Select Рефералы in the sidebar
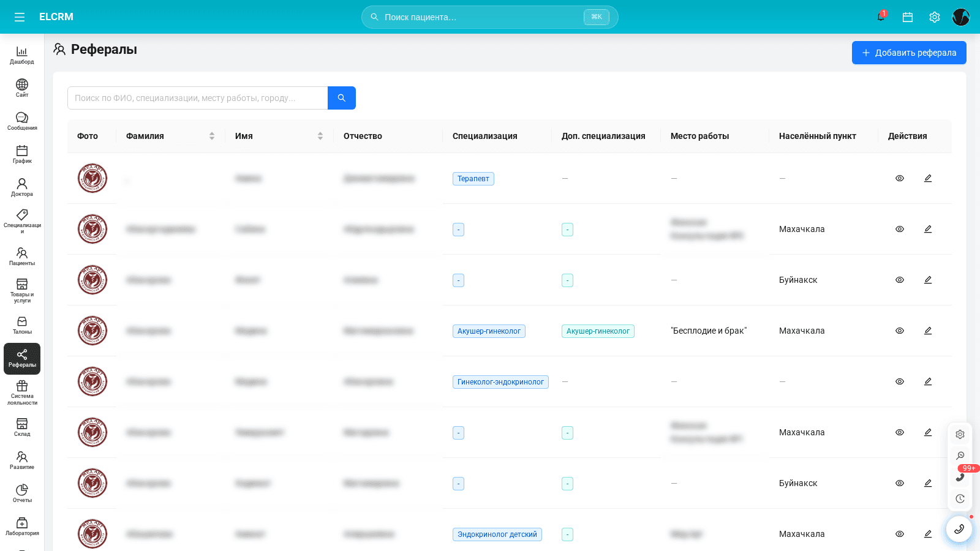 click(22, 359)
